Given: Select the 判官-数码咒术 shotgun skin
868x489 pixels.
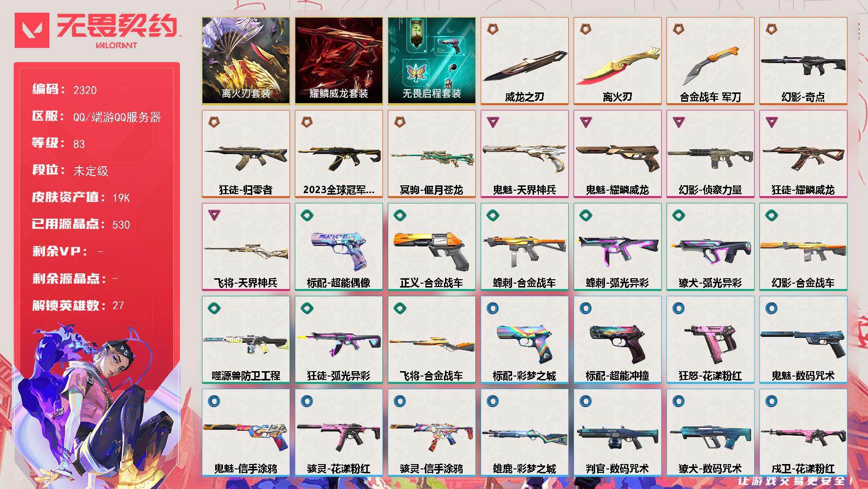Looking at the screenshot, I should click(x=617, y=433).
